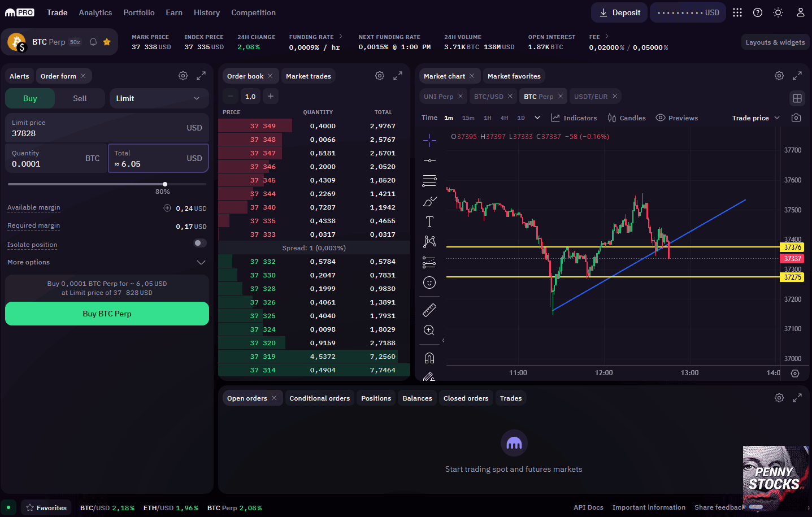Open the Portfolio menu
812x517 pixels.
(139, 12)
